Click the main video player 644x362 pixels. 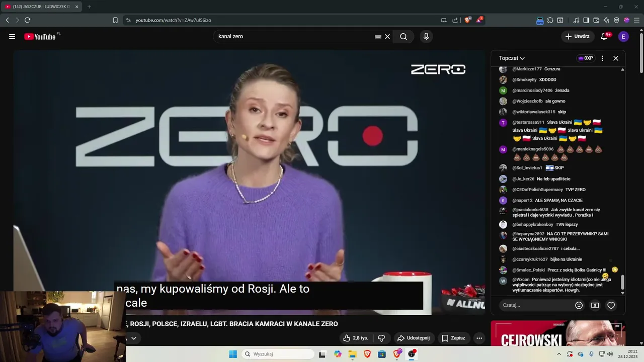pyautogui.click(x=249, y=183)
